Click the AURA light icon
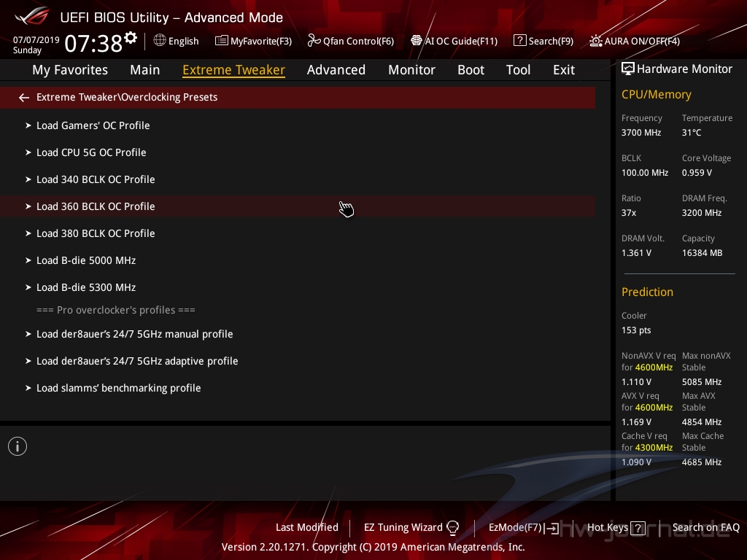747x560 pixels. pos(595,41)
